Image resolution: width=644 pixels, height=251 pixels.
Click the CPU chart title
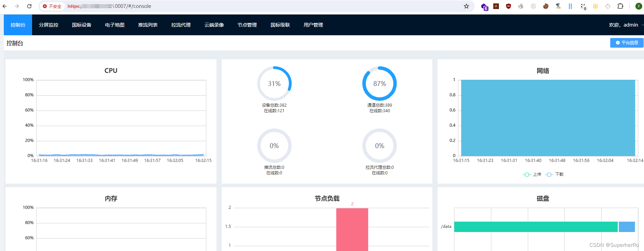tap(111, 70)
